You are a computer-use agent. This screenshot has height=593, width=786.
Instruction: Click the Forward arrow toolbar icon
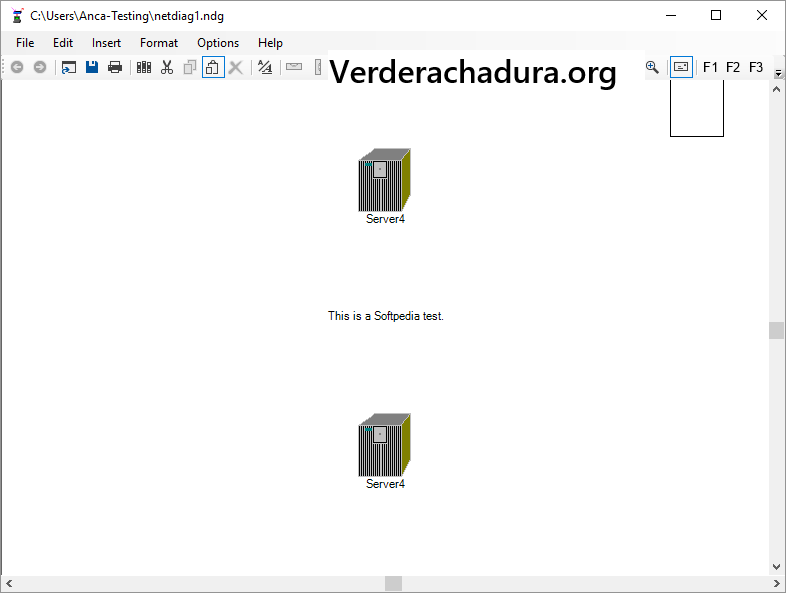pos(40,67)
